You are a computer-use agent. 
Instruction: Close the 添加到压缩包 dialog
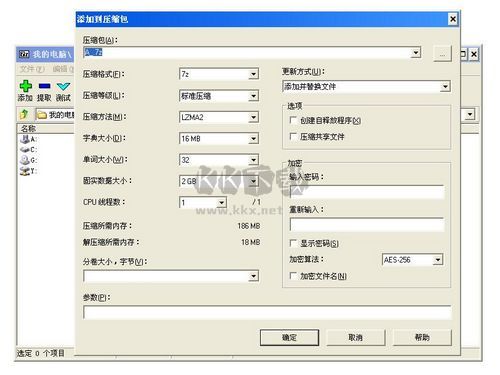click(x=453, y=19)
